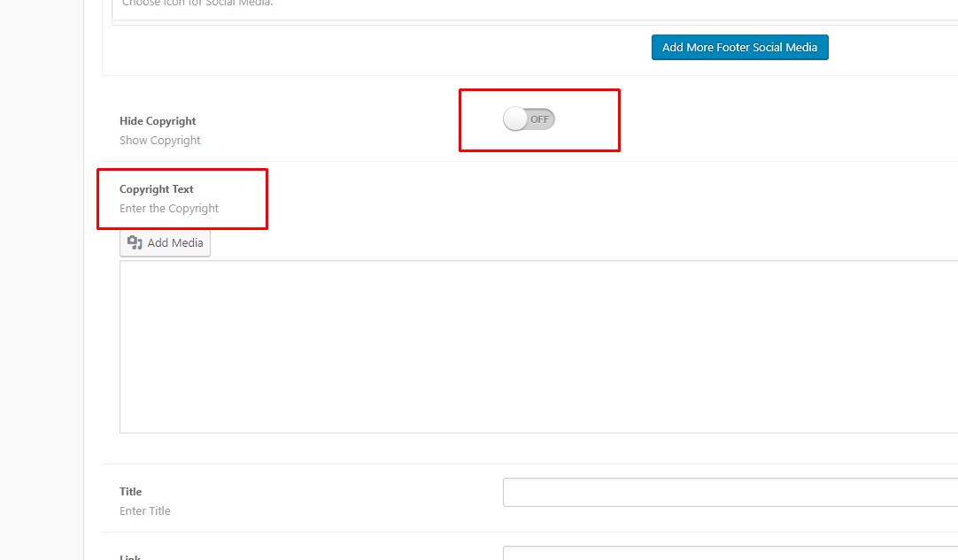Screen dimensions: 958x560
Task: Click the Add Media button text
Action: tap(175, 243)
